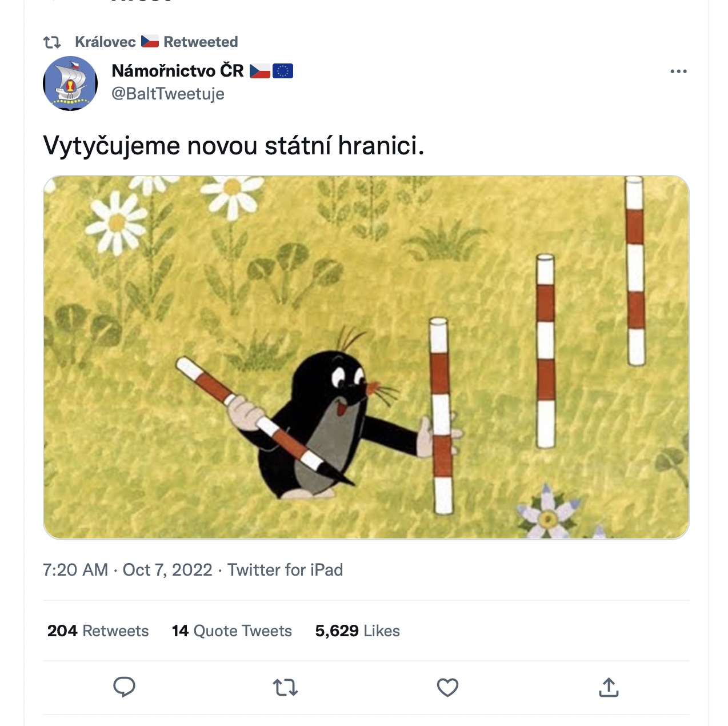Like the tweet with heart icon
Screen dimensions: 728x726
click(447, 687)
